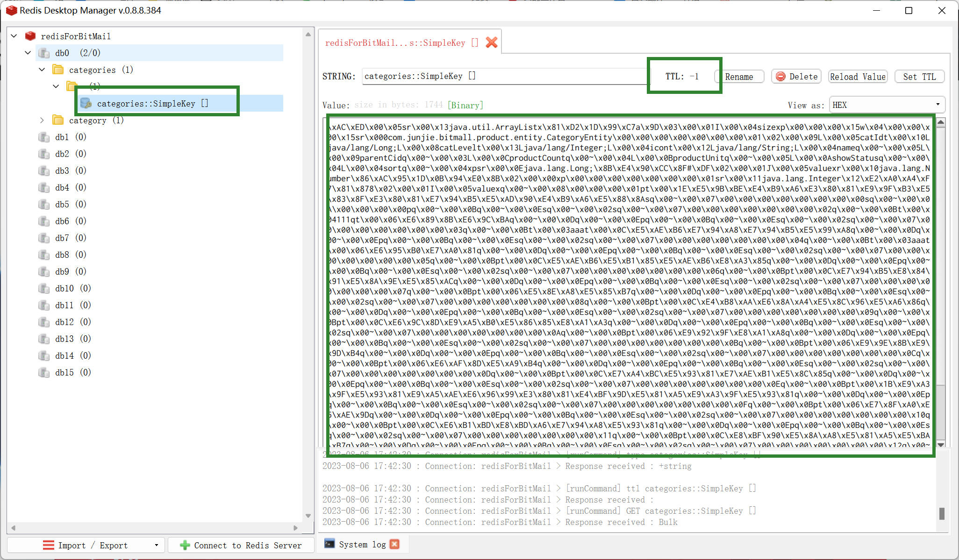959x560 pixels.
Task: Click the db9 database icon
Action: pyautogui.click(x=44, y=271)
